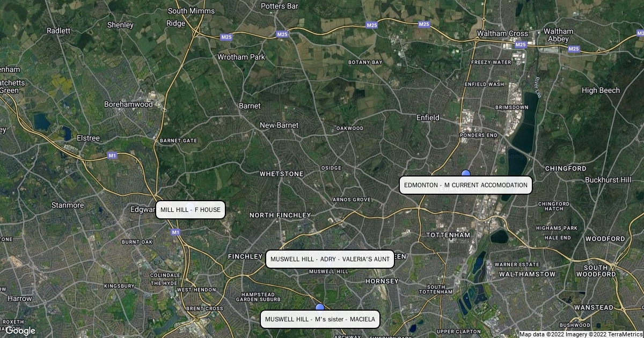Click the M1 road shield near Elstree
This screenshot has width=644, height=338.
pos(113,155)
